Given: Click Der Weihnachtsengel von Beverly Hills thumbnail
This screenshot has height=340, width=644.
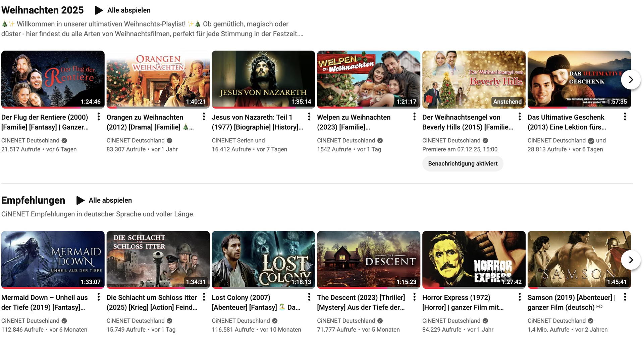Looking at the screenshot, I should coord(474,79).
